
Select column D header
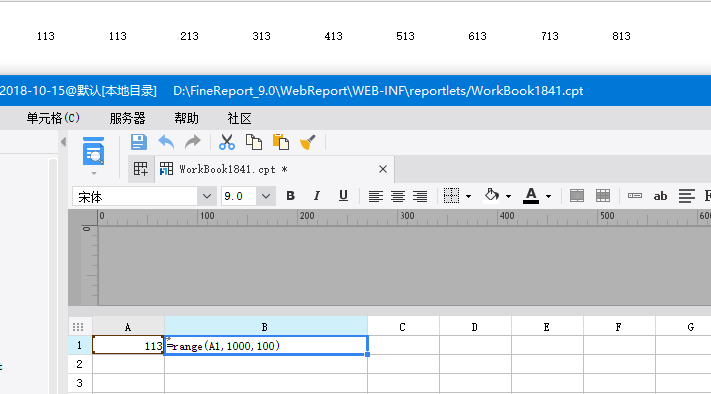475,327
